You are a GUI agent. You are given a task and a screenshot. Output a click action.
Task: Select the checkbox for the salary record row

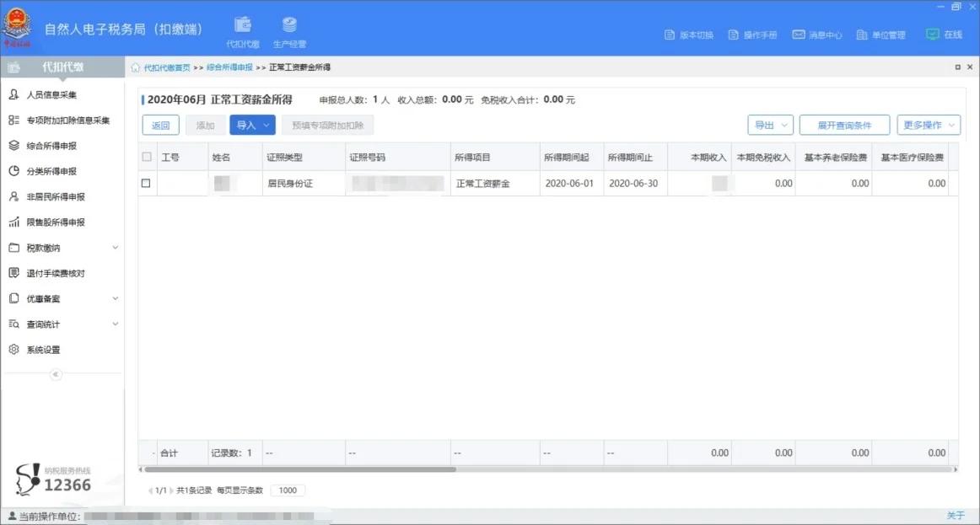pos(146,183)
